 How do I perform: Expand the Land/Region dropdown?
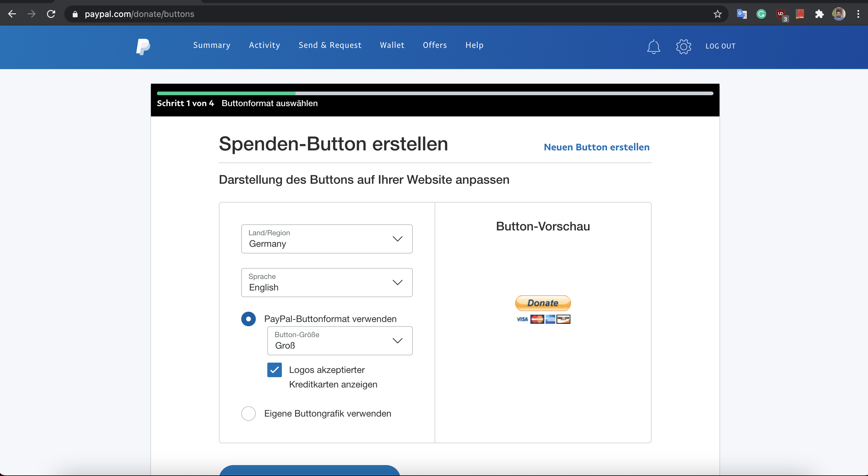tap(327, 239)
